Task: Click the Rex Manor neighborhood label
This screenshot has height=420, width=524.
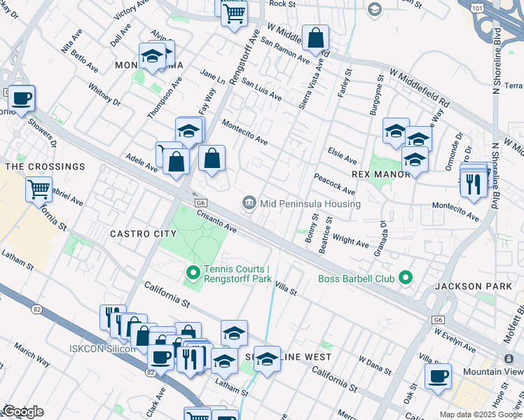Action: click(x=381, y=174)
